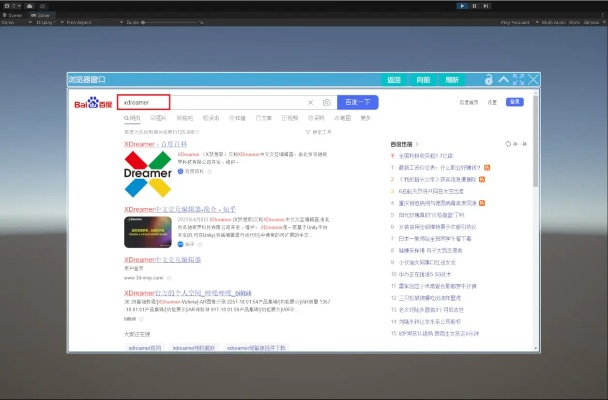Open the Free Aspect dropdown
Screen dimensions: 608x400
click(80, 22)
